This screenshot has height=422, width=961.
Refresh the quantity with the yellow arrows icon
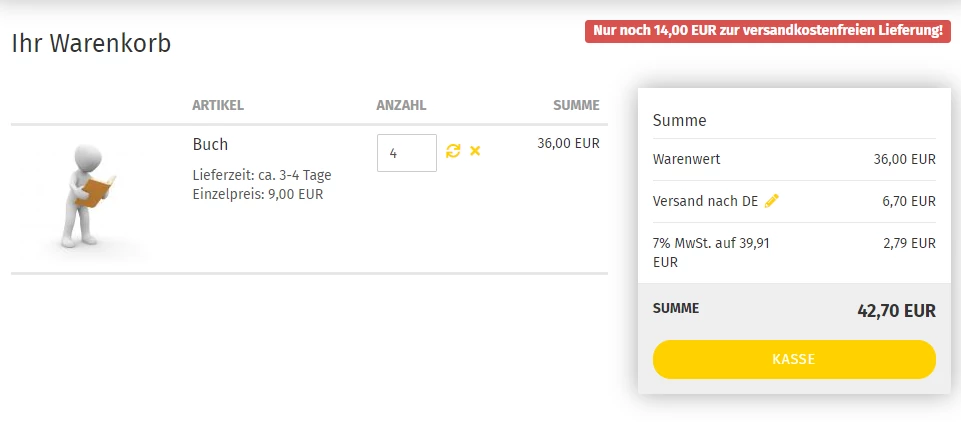pyautogui.click(x=453, y=151)
